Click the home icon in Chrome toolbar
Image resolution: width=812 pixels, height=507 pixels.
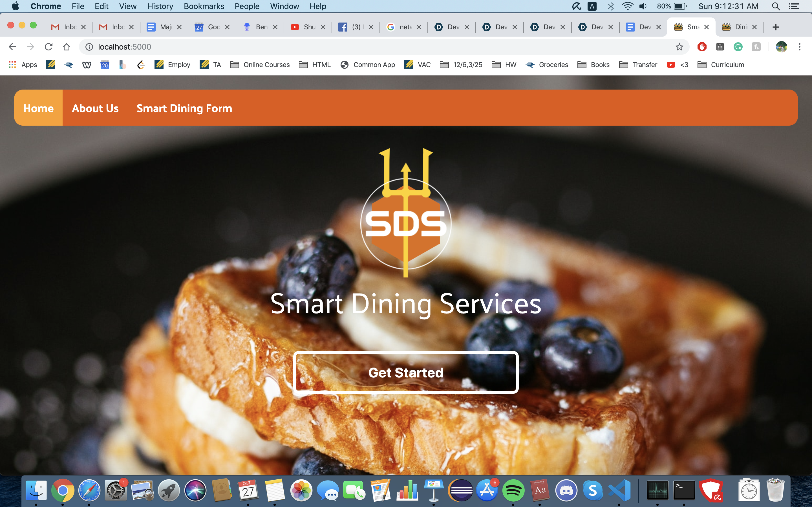point(67,47)
